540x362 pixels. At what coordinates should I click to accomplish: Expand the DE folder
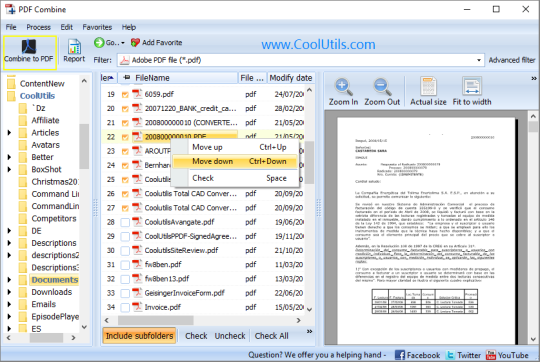tap(9, 231)
